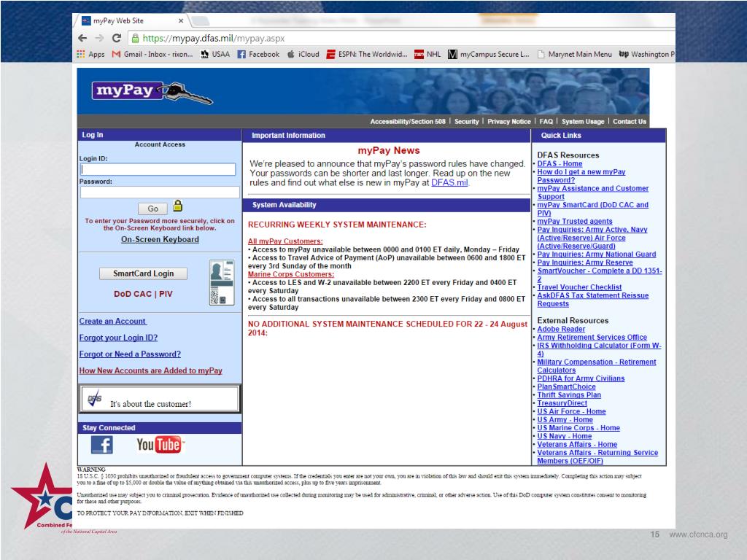Viewport: 747px width, 560px height.
Task: Open the On-Screen Keyboard link
Action: pos(160,239)
